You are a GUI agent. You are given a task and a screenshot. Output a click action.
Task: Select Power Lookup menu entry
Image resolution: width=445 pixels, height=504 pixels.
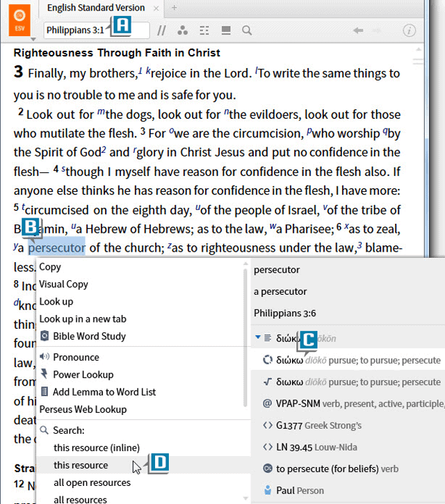[x=83, y=375]
